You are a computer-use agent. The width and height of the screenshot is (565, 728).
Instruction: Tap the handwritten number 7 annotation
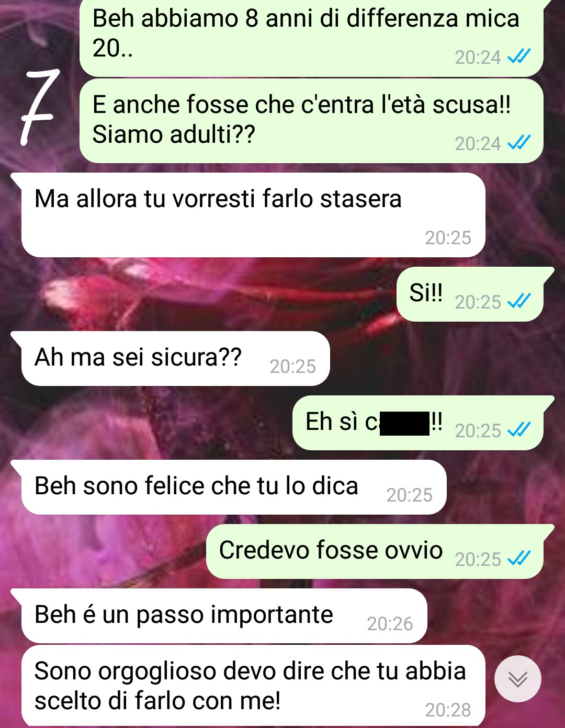click(x=39, y=107)
